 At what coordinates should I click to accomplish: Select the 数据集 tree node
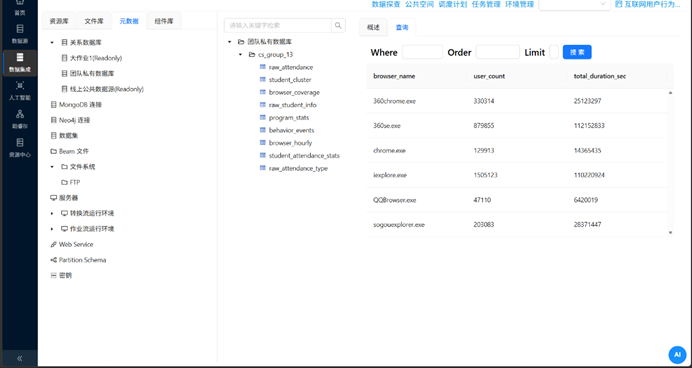pyautogui.click(x=68, y=135)
